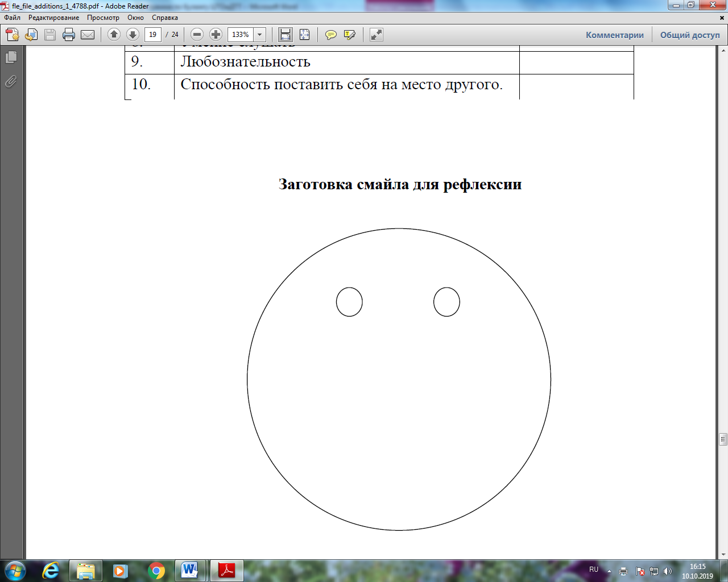This screenshot has height=582, width=728.
Task: Open the Файл menu
Action: [x=13, y=18]
